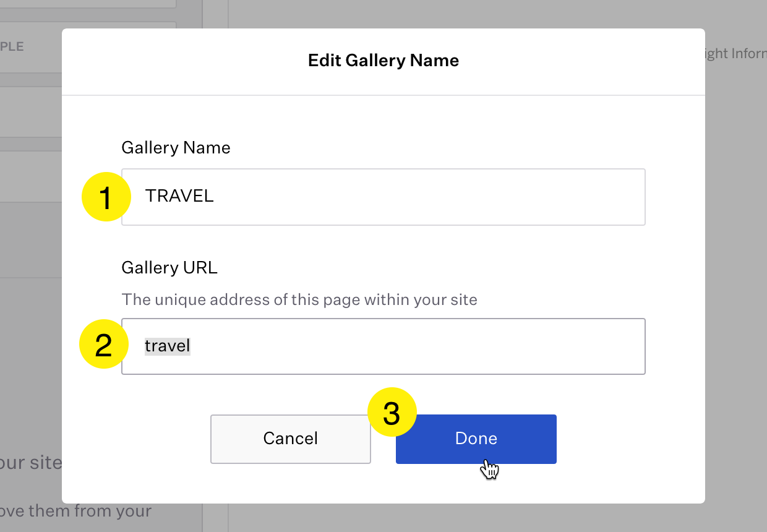The image size is (767, 532).
Task: Click the Gallery URL field label
Action: pos(169,268)
